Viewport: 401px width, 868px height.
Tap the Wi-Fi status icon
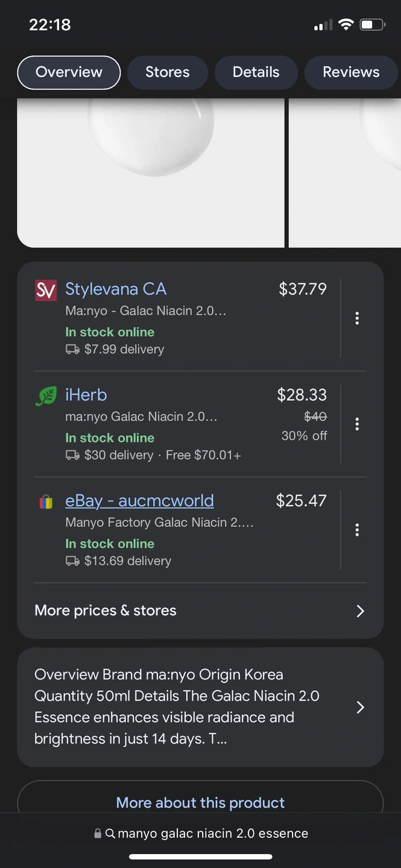(346, 25)
